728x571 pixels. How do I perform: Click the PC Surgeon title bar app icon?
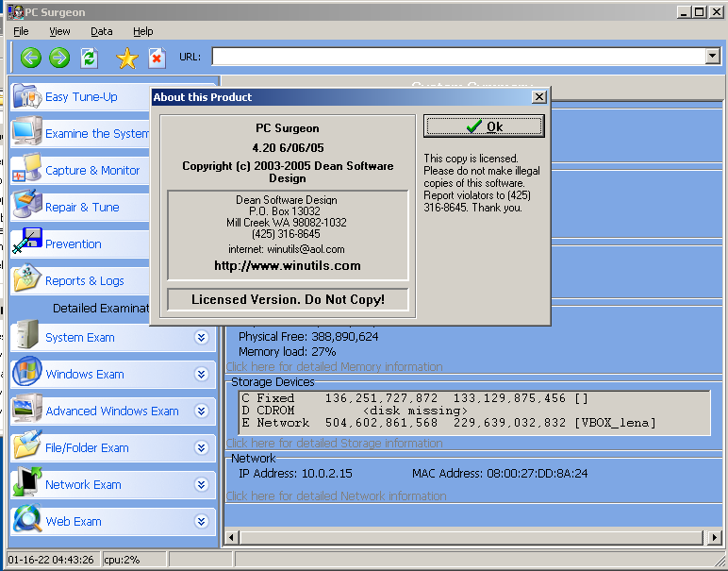click(x=16, y=11)
